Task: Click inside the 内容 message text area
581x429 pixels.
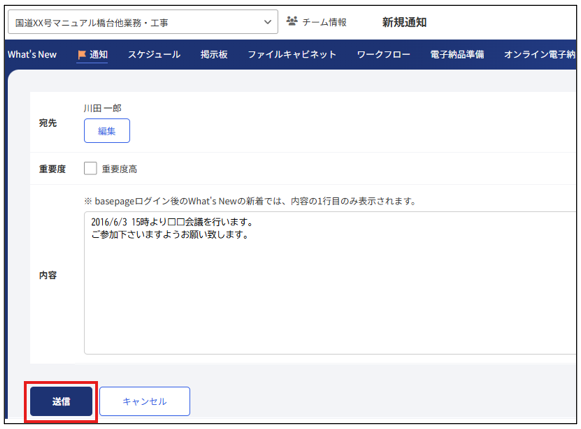Action: click(330, 283)
